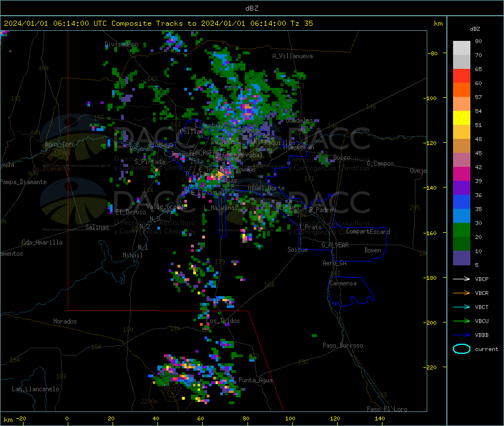The width and height of the screenshot is (504, 426).
Task: Click the Bowen place label
Action: [x=372, y=250]
